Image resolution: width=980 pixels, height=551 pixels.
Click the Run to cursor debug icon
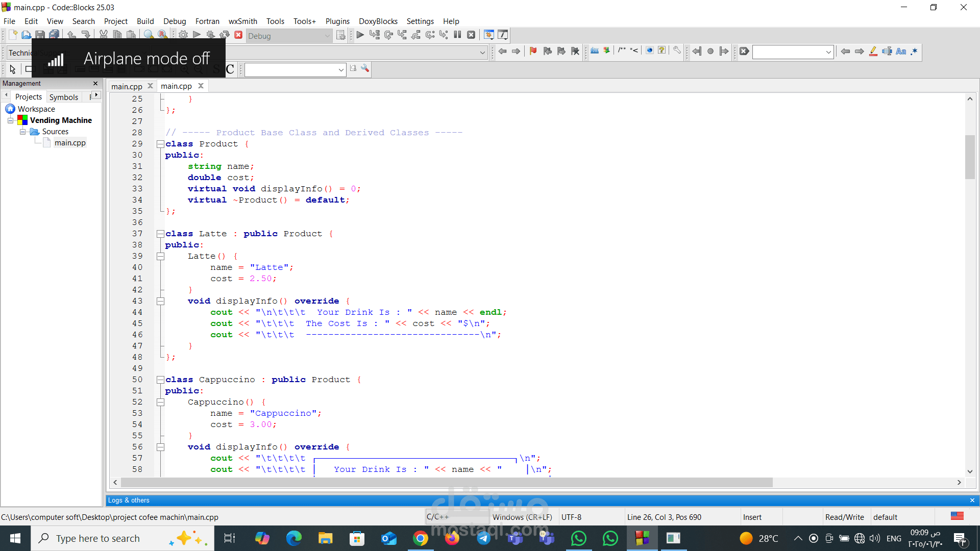375,35
